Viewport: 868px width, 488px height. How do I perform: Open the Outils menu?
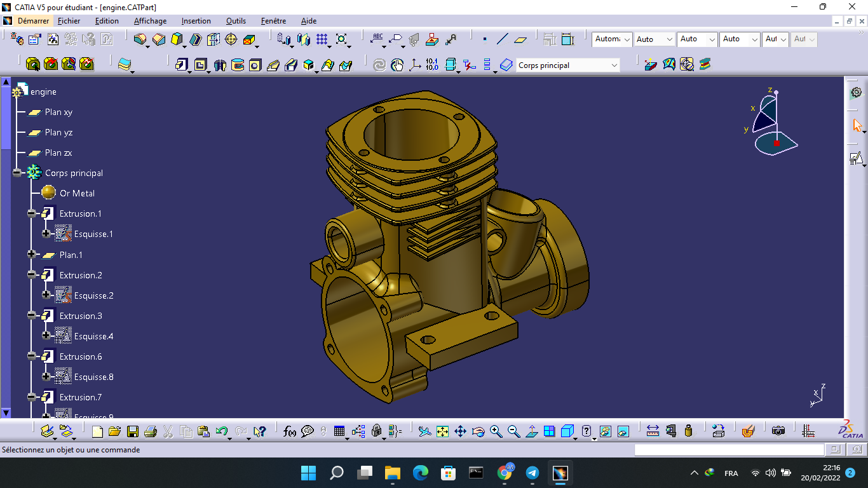click(x=236, y=21)
